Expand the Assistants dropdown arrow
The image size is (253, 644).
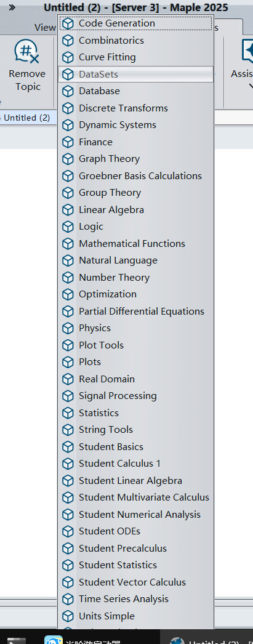click(251, 86)
